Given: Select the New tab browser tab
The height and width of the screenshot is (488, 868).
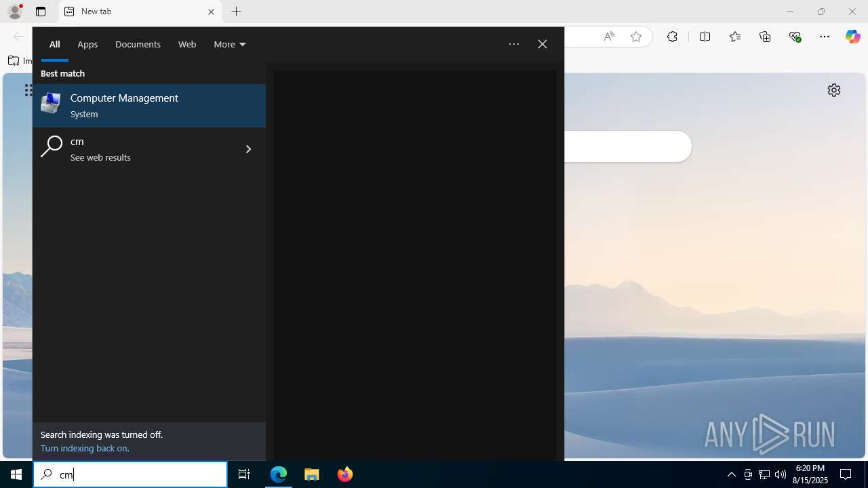Looking at the screenshot, I should pos(140,12).
